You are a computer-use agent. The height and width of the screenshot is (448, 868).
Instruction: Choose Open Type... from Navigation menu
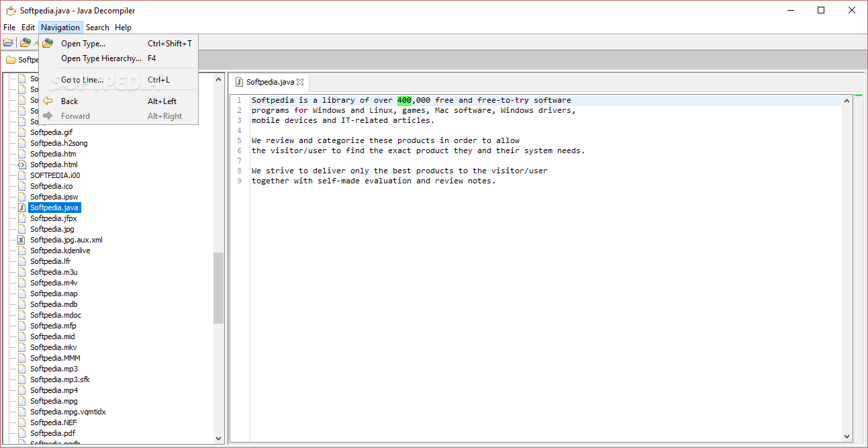[118, 44]
